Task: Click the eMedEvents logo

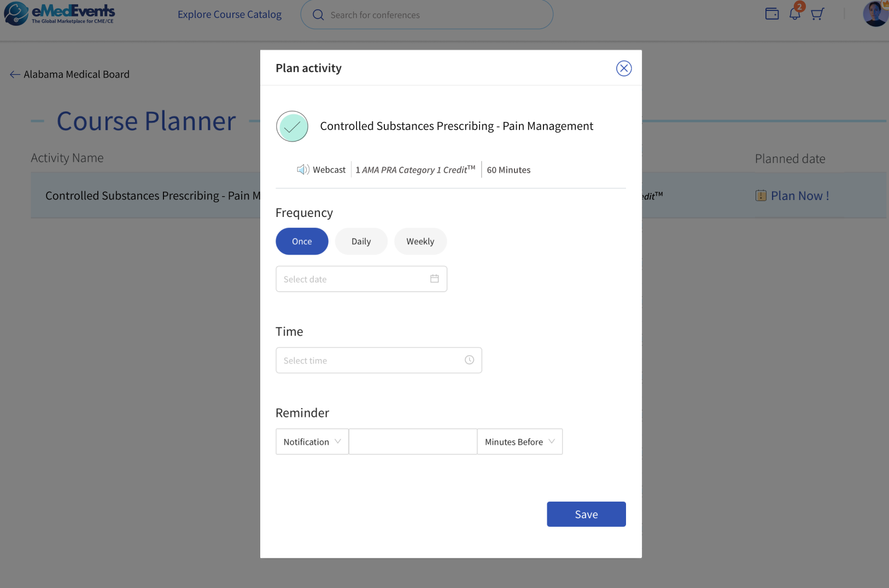Action: coord(60,14)
